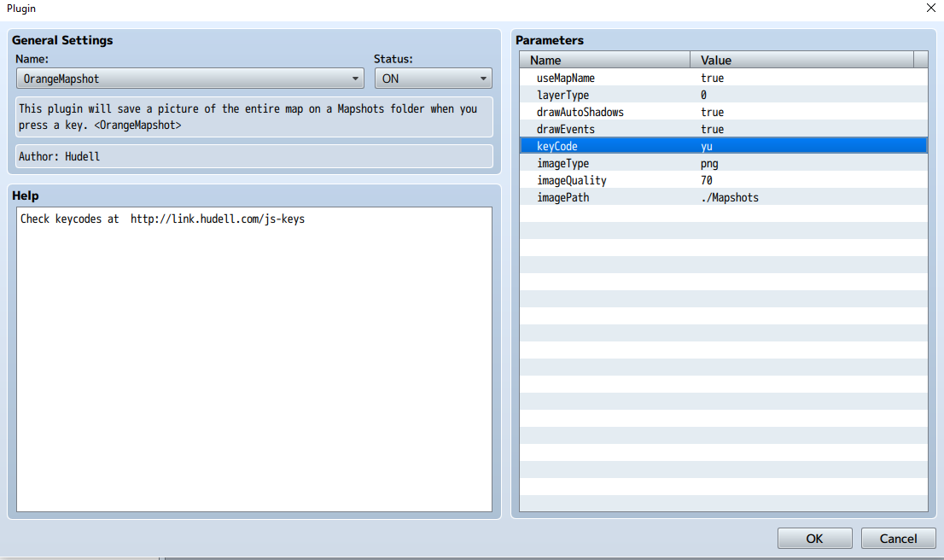The height and width of the screenshot is (560, 944).
Task: Click the drawEvents value 'true'
Action: [712, 129]
